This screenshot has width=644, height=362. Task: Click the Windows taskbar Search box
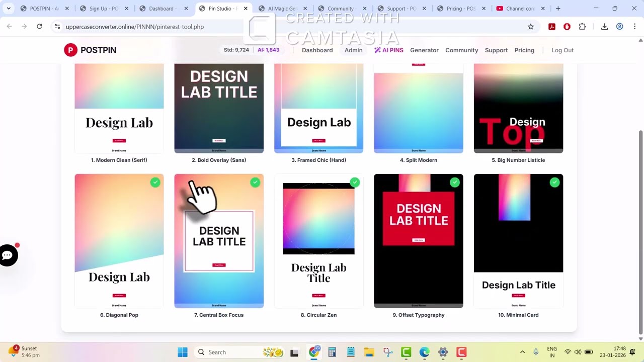pos(240,352)
